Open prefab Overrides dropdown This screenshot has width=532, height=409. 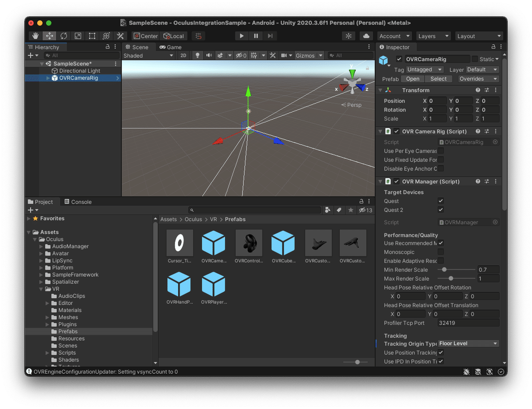(478, 79)
